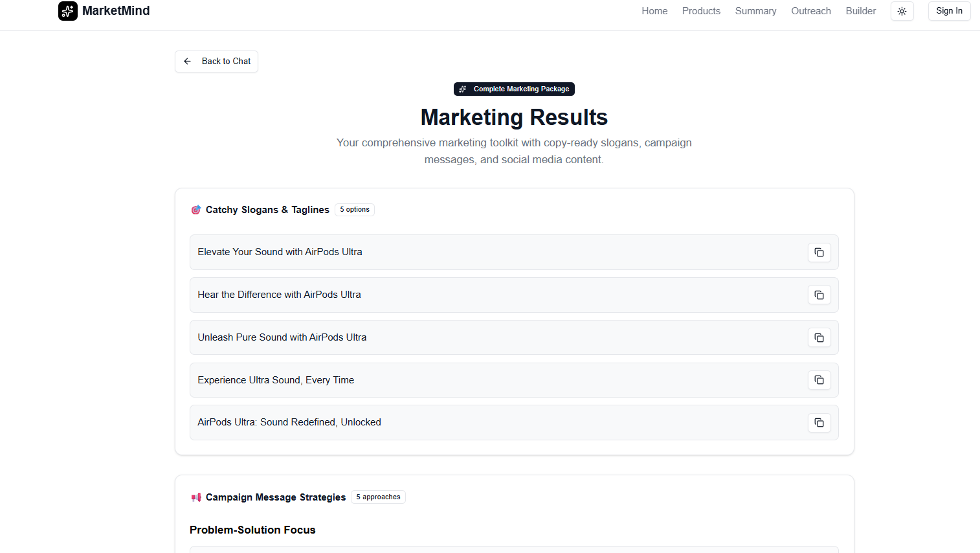Click the Back to Chat button
Viewport: 980px width, 553px height.
[216, 61]
